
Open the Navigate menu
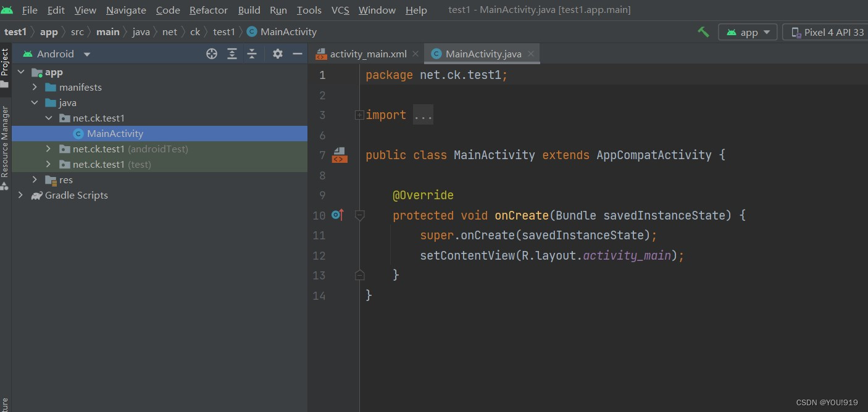coord(126,10)
